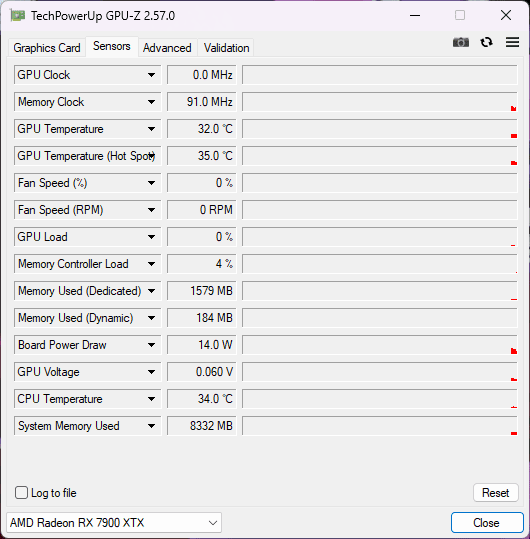Click the GPU-Z app icon in title bar

(17, 15)
